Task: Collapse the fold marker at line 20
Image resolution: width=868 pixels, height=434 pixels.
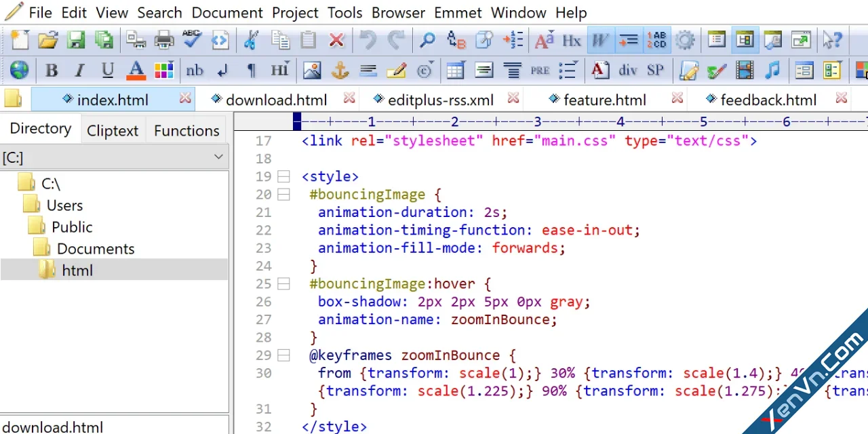Action: tap(283, 195)
